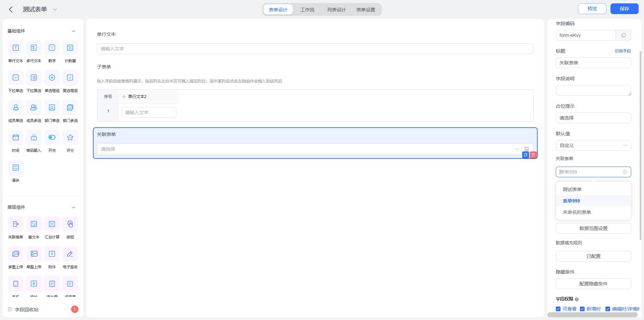Click the horizontal scrollbar in properties panel
This screenshot has height=320, width=644.
pyautogui.click(x=592, y=315)
